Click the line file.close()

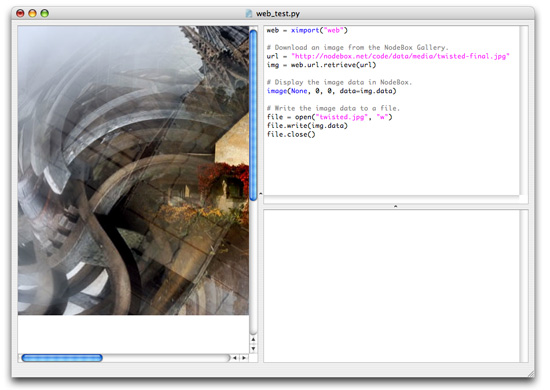291,134
